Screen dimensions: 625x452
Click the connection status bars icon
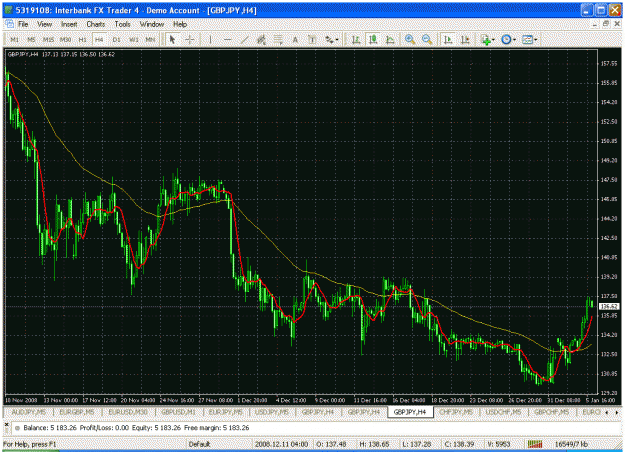tap(535, 444)
